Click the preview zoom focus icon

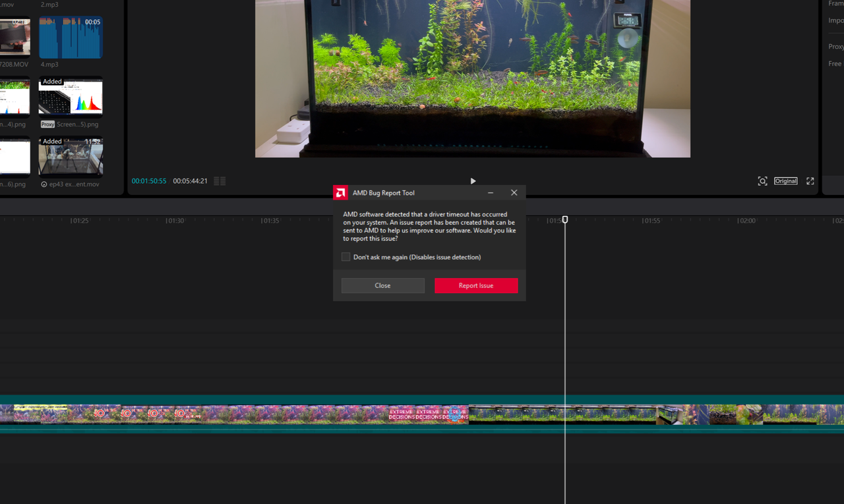coord(762,181)
